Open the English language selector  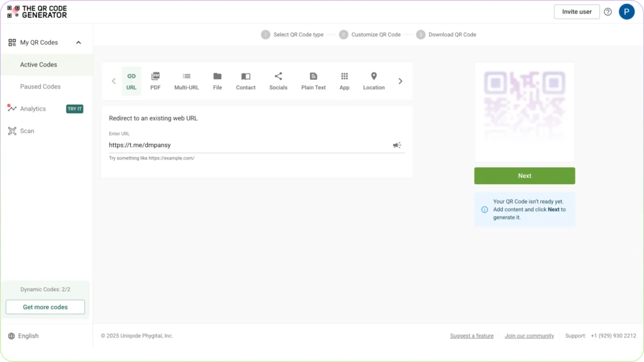(24, 336)
